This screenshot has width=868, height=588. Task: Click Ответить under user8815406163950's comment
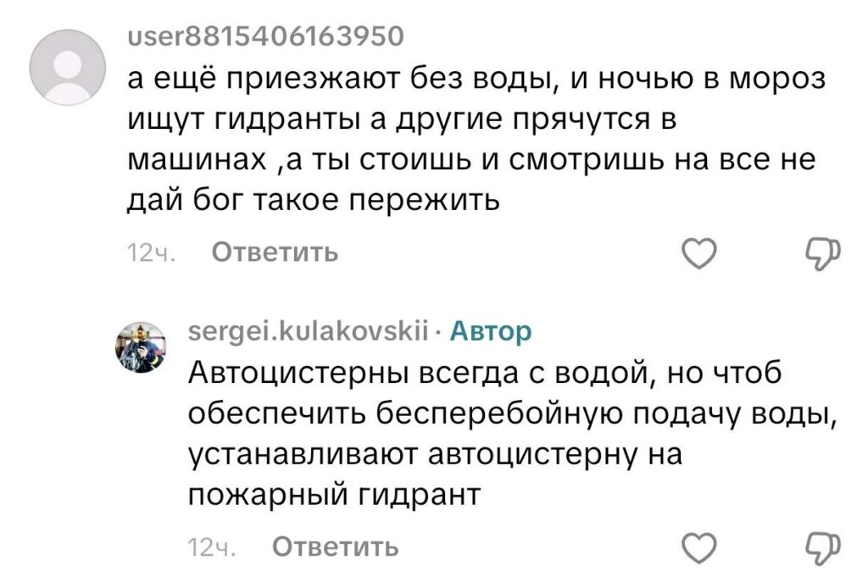pyautogui.click(x=274, y=252)
